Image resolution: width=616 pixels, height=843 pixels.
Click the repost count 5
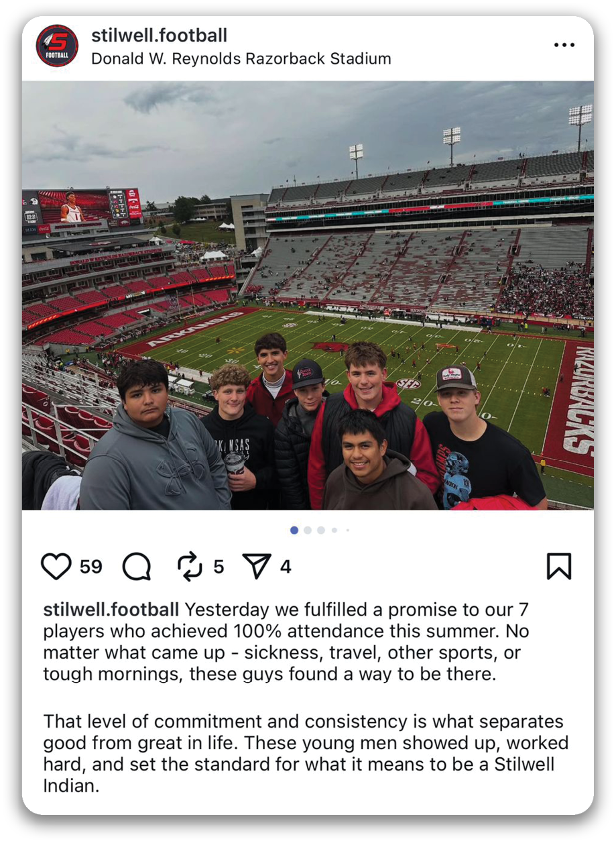[219, 567]
